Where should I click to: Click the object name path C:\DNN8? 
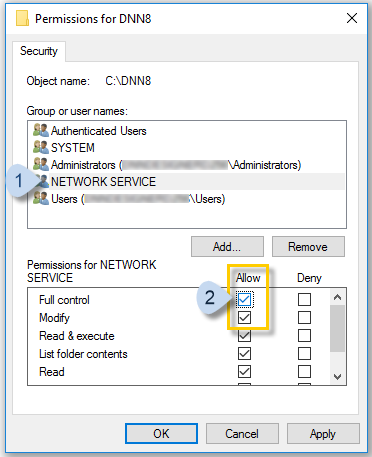coord(128,81)
